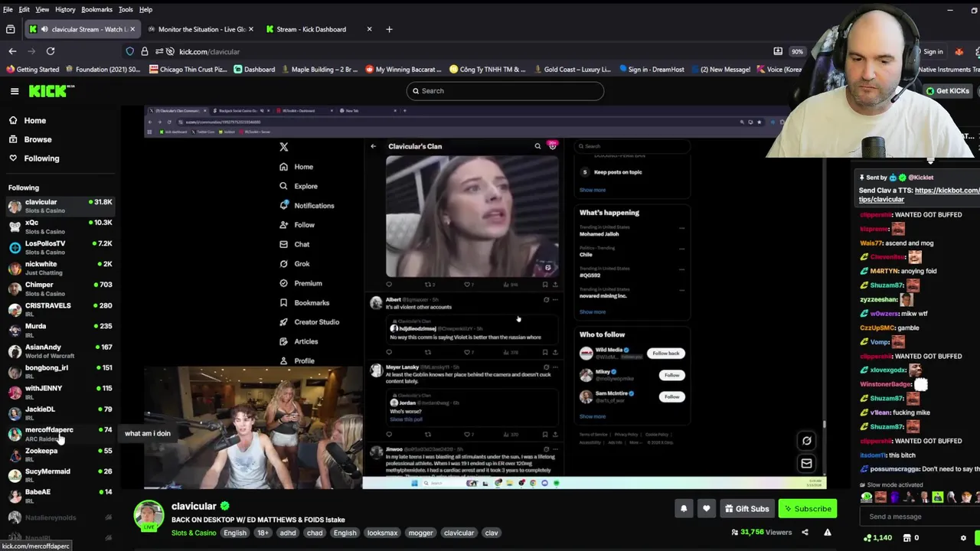The width and height of the screenshot is (980, 551).
Task: Open Firefox tab overview icon
Action: 10,29
